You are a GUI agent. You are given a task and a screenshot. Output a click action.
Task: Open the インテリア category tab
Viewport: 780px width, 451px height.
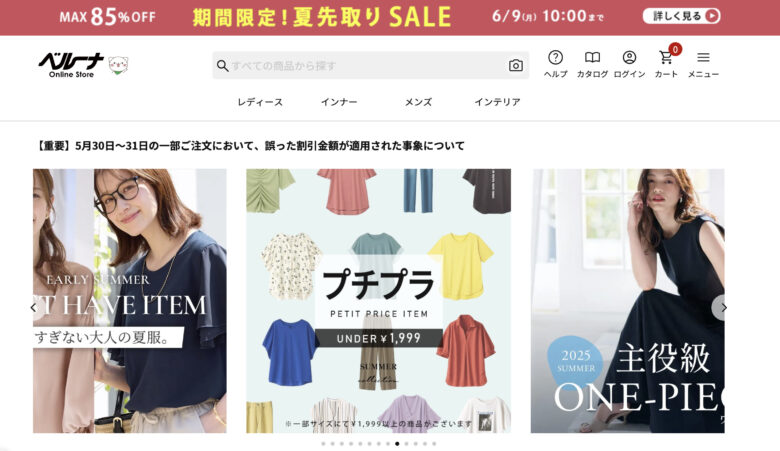[x=497, y=102]
